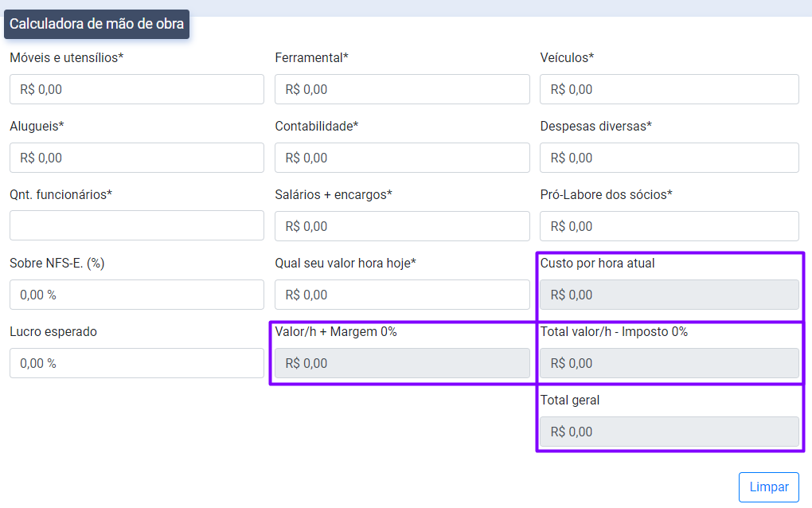Click the Qnt. funcionários empty field
The height and width of the screenshot is (508, 812).
tap(136, 225)
